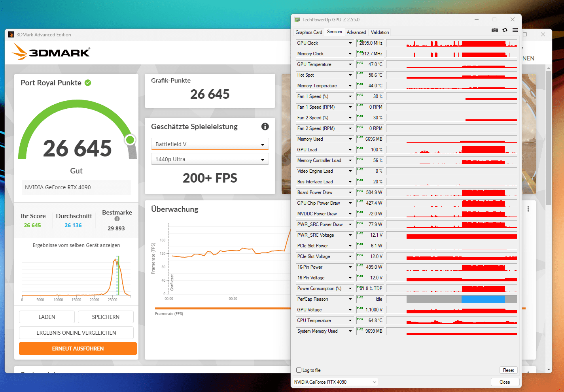Click the Bestmarke score 29 893
564x392 pixels.
point(116,228)
